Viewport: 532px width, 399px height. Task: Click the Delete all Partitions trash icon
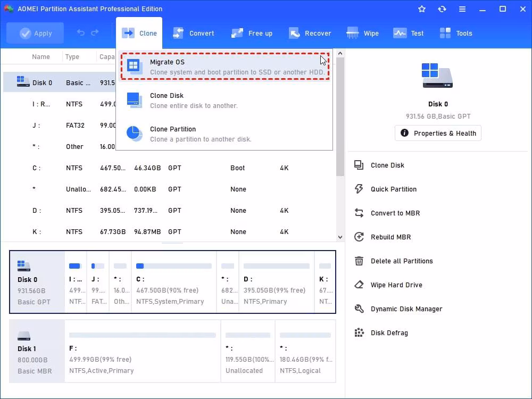(x=359, y=261)
